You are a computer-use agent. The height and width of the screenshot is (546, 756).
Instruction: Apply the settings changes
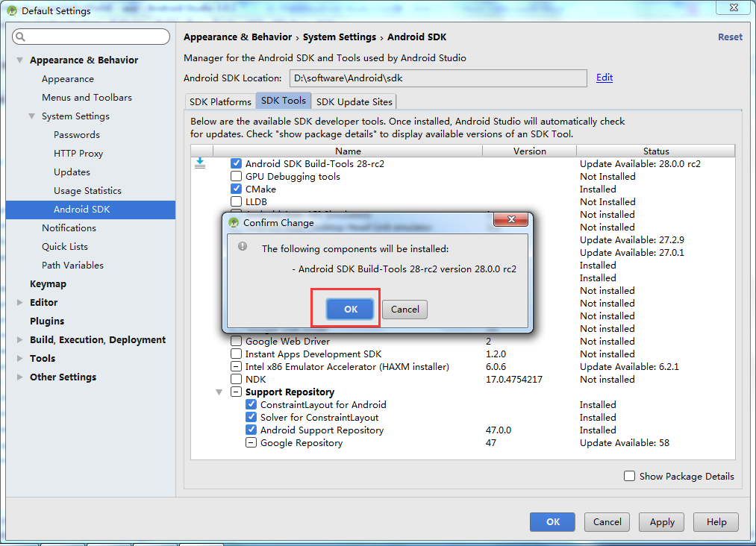click(661, 522)
